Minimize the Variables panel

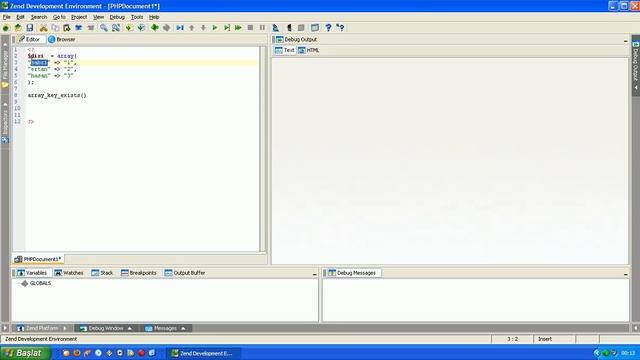tap(314, 274)
